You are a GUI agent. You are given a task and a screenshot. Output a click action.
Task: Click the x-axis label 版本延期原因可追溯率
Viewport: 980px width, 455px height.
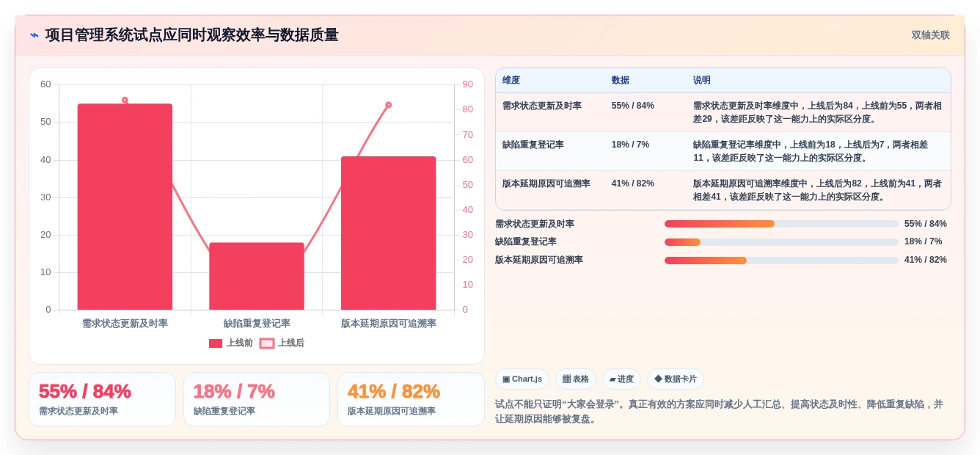388,323
